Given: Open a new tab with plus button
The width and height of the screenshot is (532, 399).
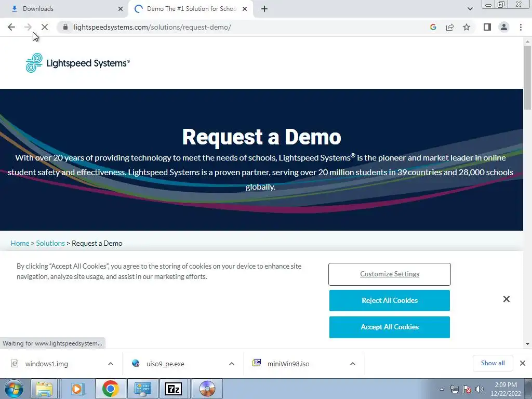Looking at the screenshot, I should coord(264,9).
